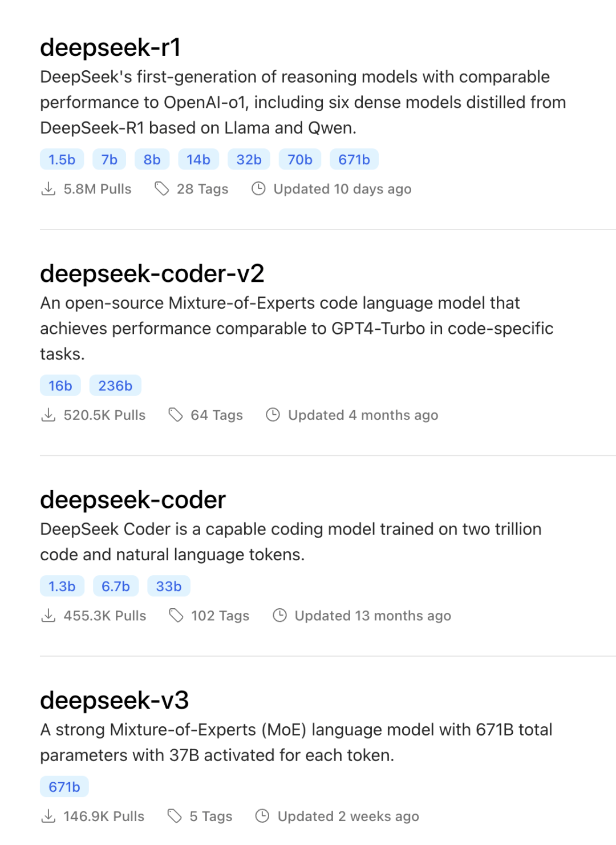The image size is (616, 845).
Task: Pick the 6.7b size tag
Action: pyautogui.click(x=116, y=587)
